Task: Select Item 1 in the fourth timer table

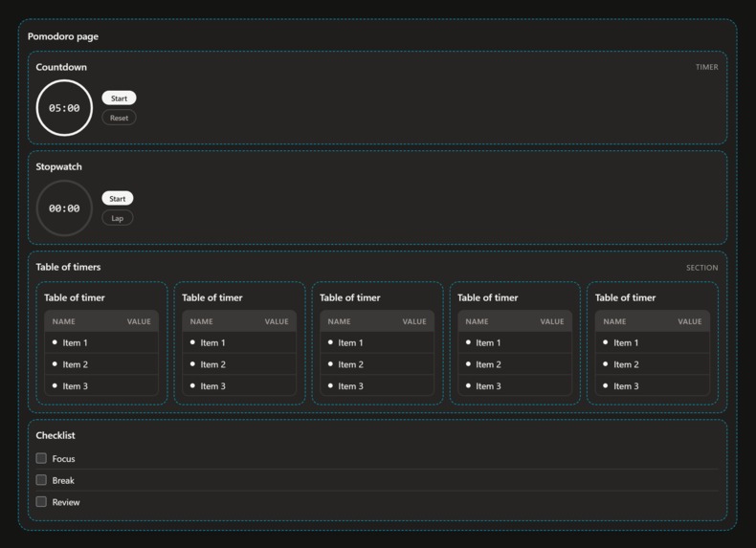Action: pyautogui.click(x=515, y=342)
